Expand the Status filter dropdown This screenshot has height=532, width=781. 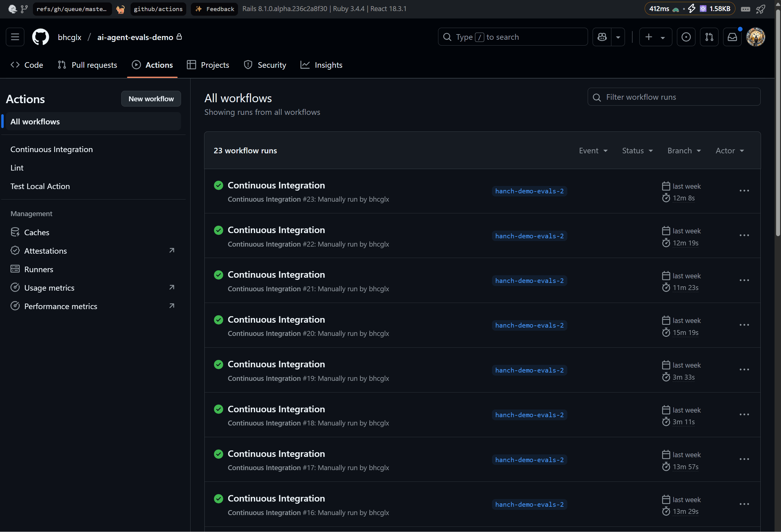click(637, 151)
